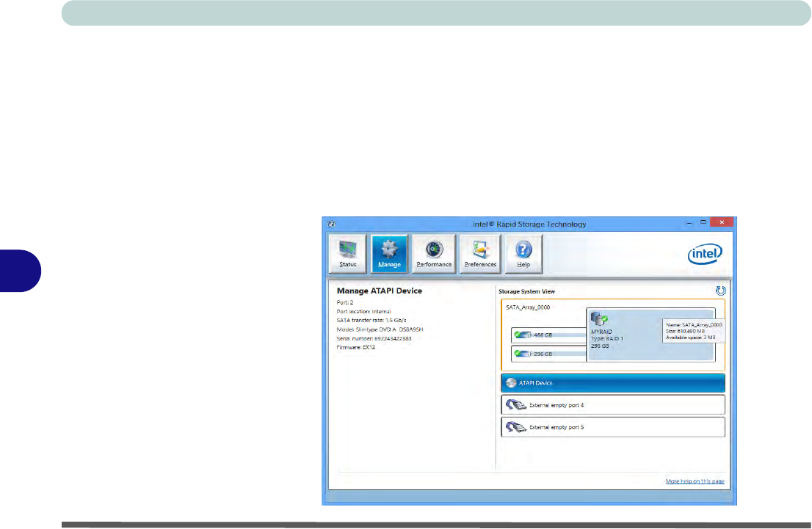Viewport: 812px width, 529px height.
Task: Open the Preferences section
Action: coord(480,254)
